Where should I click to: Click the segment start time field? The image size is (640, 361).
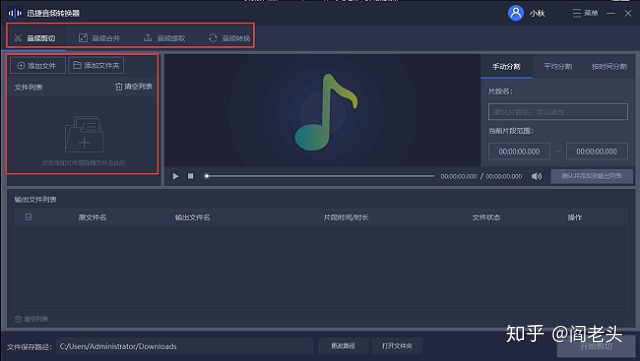coord(519,151)
